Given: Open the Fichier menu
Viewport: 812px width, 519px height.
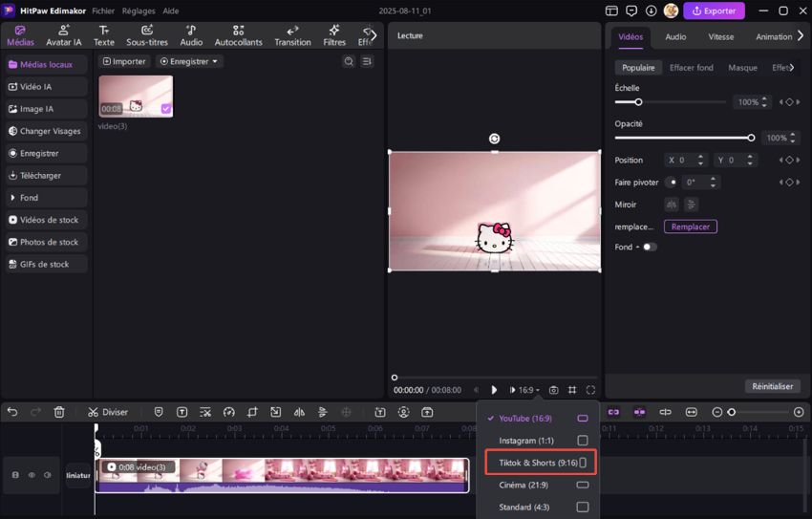Looking at the screenshot, I should coord(105,11).
